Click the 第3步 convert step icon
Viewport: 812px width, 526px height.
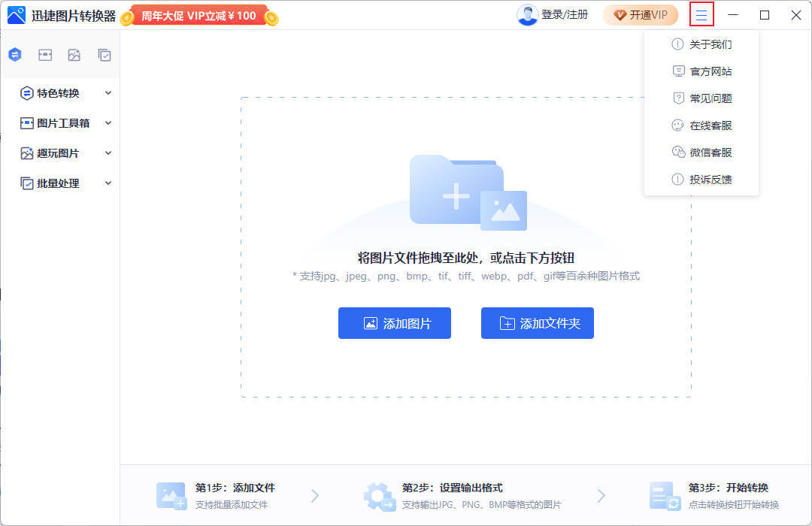point(665,496)
